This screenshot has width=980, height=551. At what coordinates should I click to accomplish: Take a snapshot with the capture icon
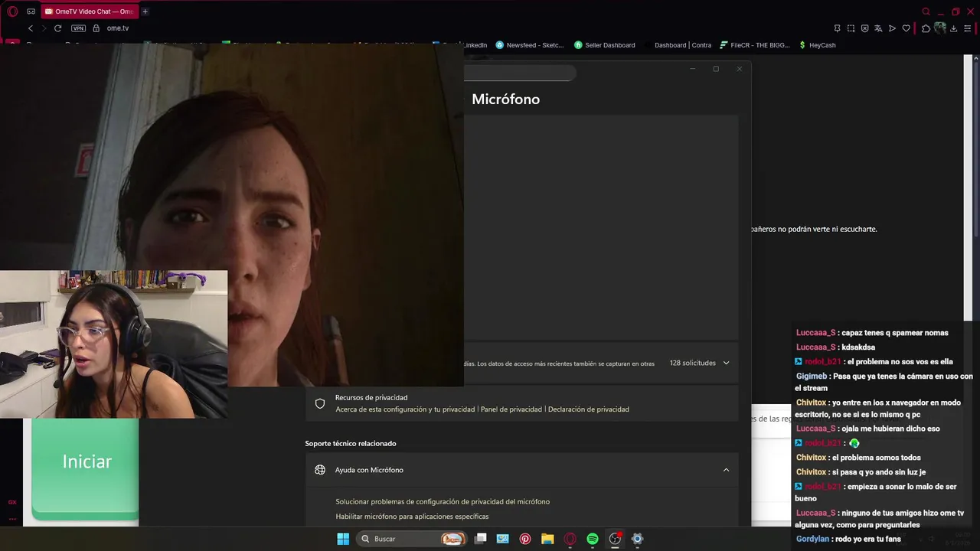[851, 28]
